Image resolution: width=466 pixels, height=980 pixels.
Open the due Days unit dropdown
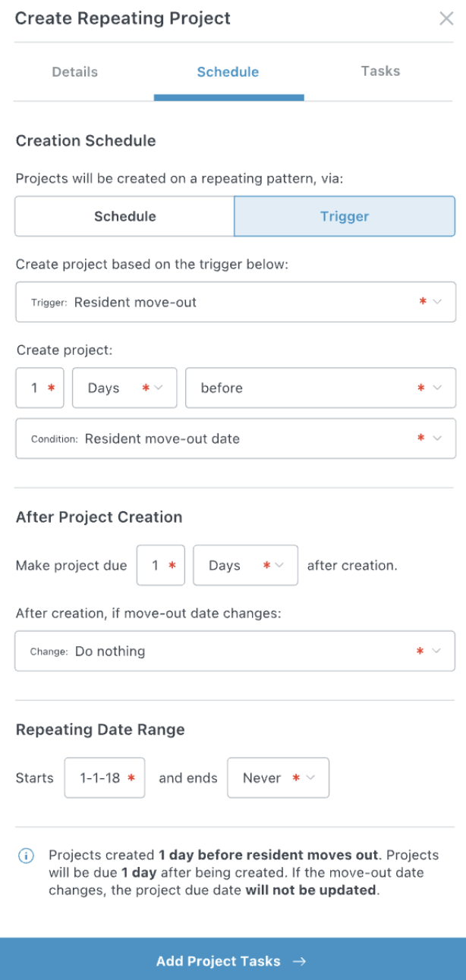click(245, 566)
